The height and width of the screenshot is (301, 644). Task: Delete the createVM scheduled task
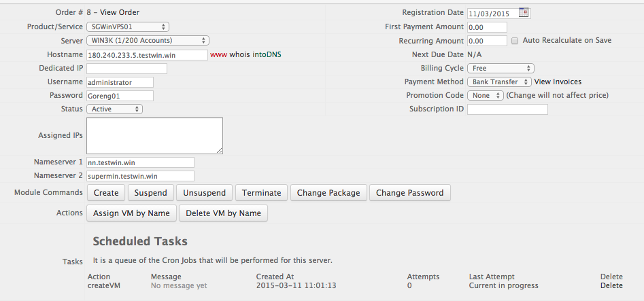(611, 285)
